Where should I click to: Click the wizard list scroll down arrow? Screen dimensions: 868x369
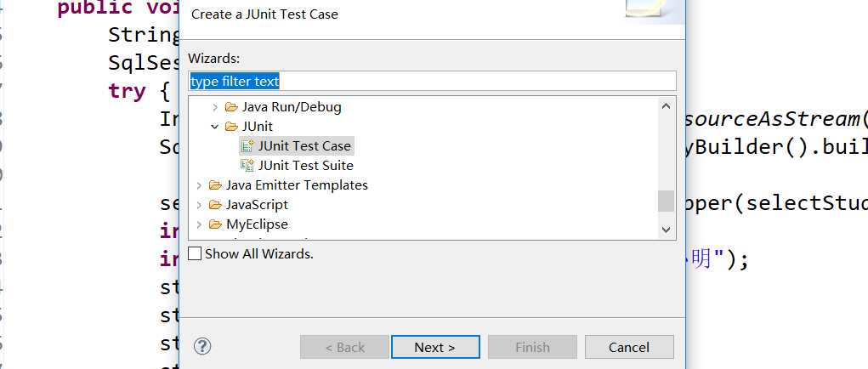pos(666,229)
